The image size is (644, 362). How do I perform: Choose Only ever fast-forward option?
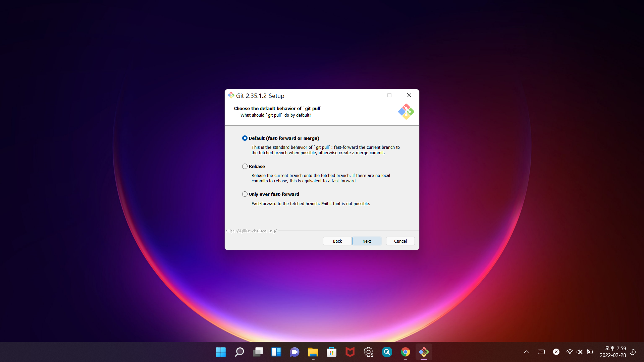click(245, 194)
